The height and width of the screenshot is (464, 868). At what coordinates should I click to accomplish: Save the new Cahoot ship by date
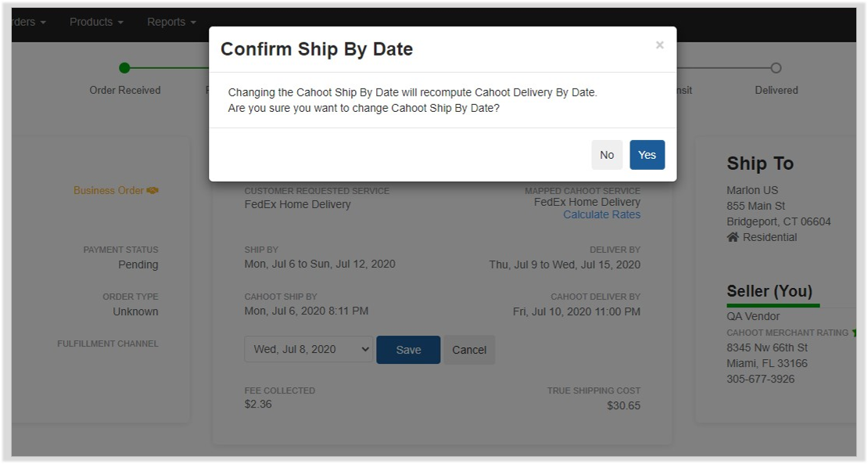tap(408, 350)
